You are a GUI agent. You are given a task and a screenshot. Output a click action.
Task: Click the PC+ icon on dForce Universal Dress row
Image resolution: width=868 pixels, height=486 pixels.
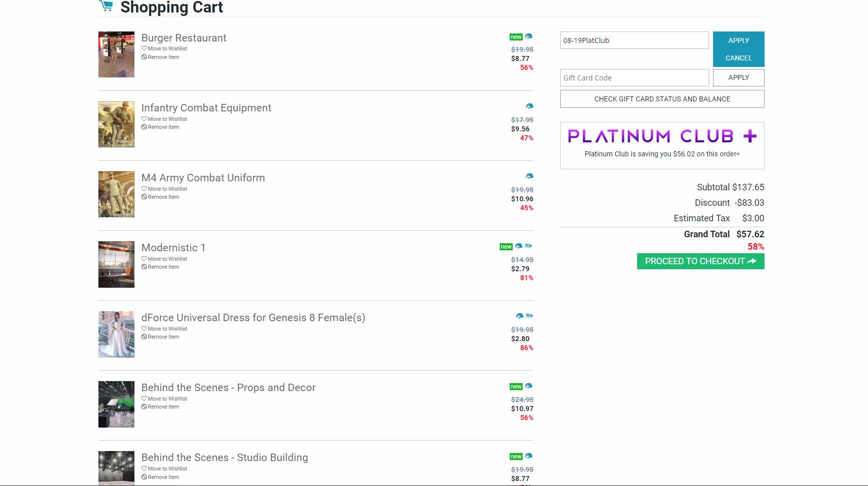[530, 316]
